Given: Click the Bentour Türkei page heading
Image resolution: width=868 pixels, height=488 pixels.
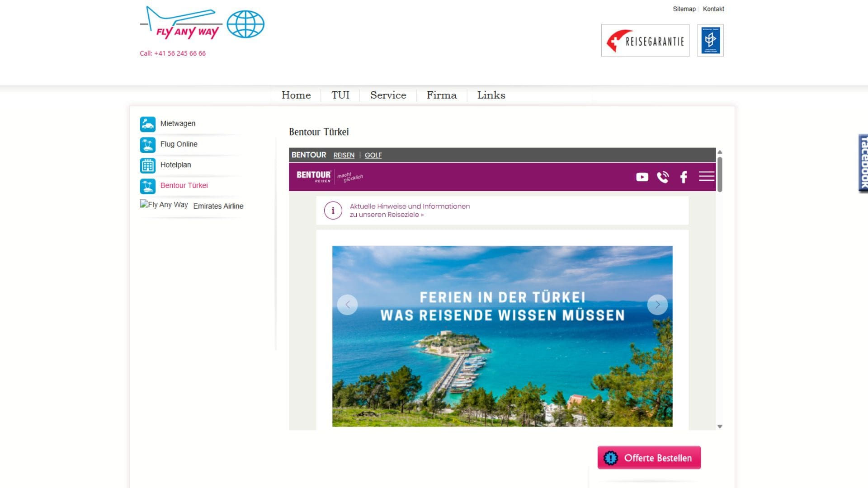Looking at the screenshot, I should click(319, 132).
